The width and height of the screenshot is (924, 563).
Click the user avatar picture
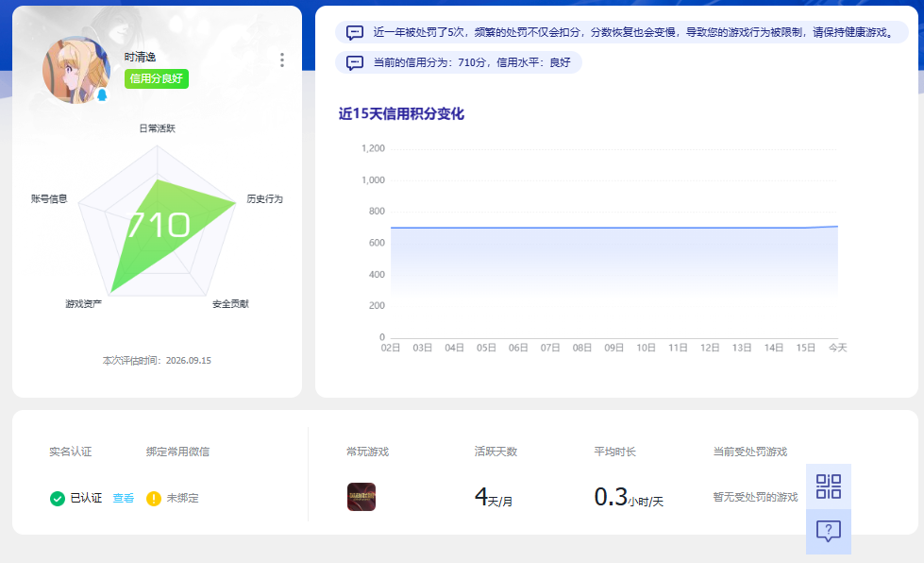pyautogui.click(x=76, y=70)
